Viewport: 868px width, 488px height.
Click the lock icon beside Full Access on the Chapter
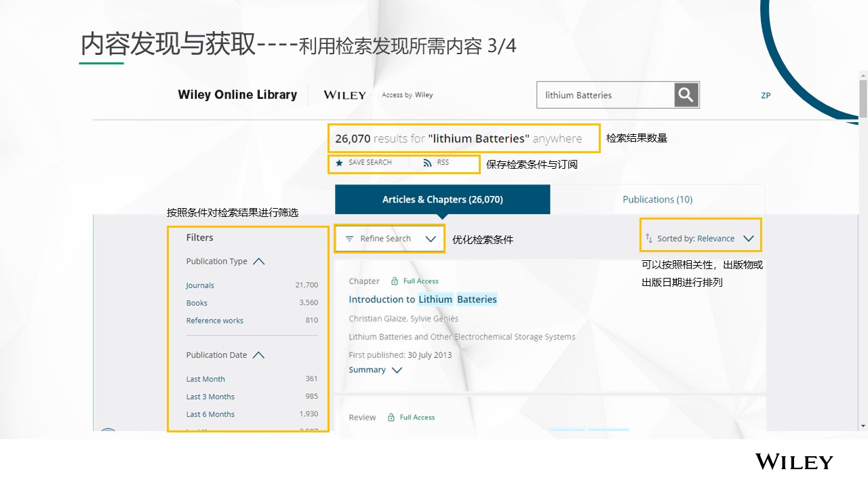coord(394,281)
